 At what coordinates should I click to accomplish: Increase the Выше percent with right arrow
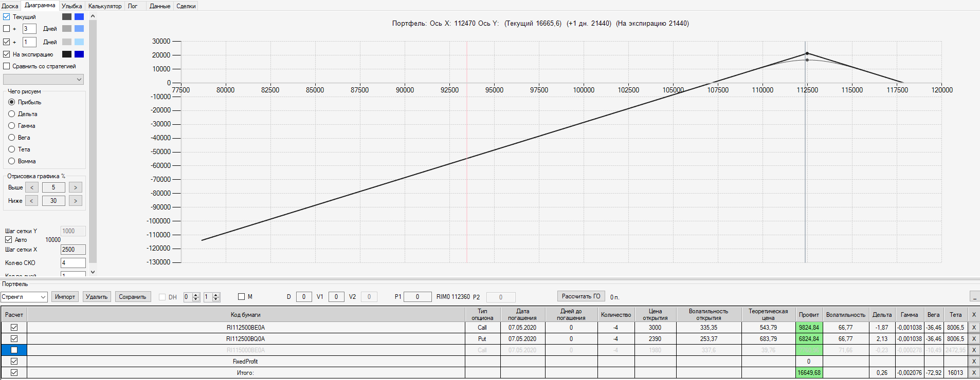(76, 187)
